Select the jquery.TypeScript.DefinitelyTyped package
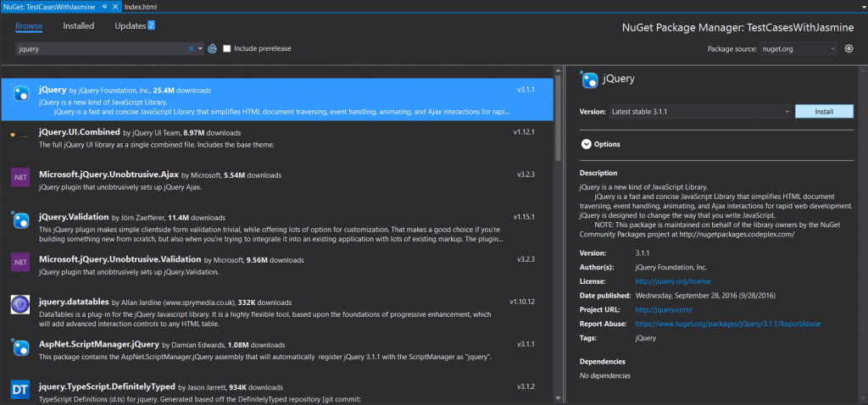Viewport: 868px width, 405px height. [x=277, y=391]
